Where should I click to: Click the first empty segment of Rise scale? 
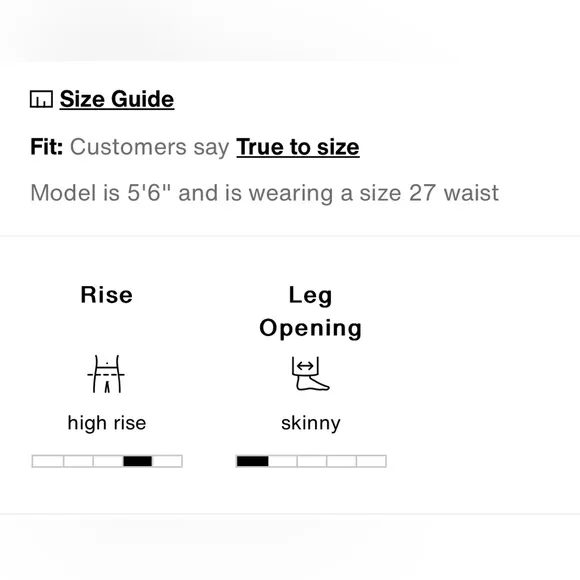point(48,461)
